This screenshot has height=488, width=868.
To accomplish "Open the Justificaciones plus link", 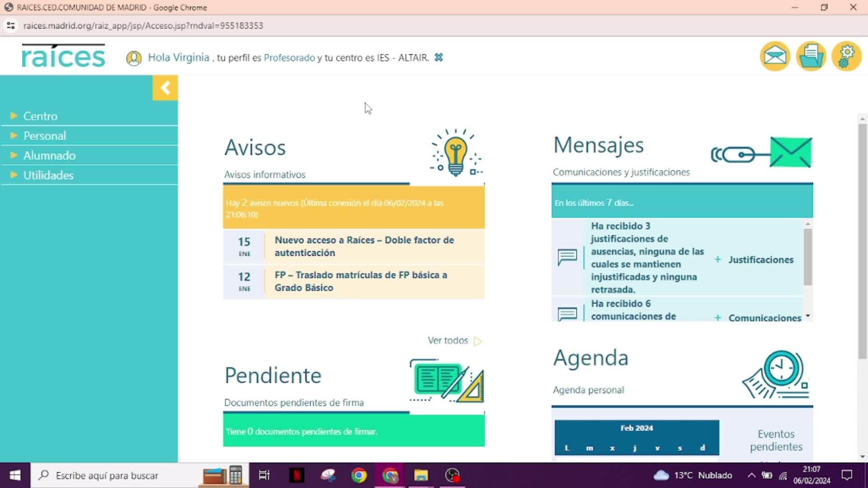I will (x=760, y=260).
